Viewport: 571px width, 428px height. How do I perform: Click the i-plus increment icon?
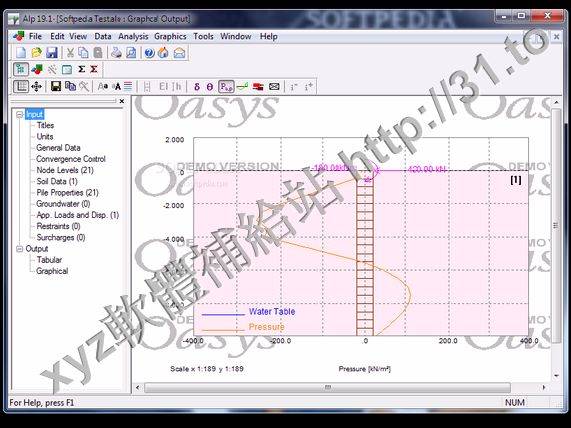(x=309, y=87)
